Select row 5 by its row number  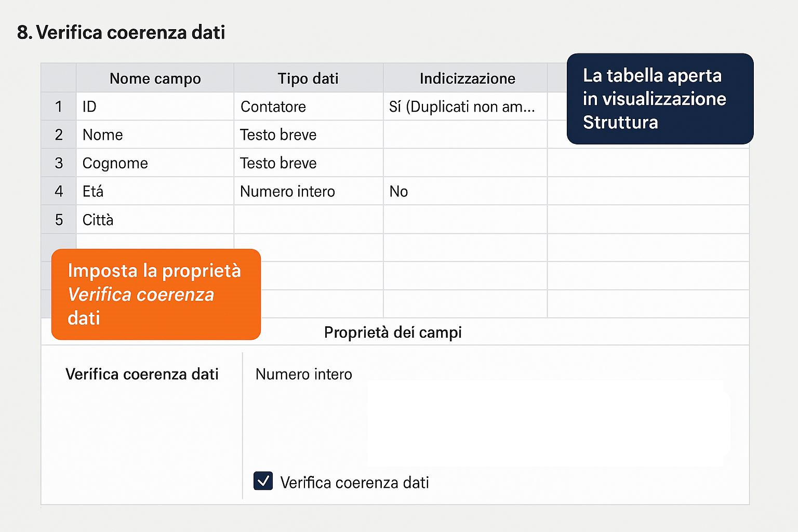(59, 220)
